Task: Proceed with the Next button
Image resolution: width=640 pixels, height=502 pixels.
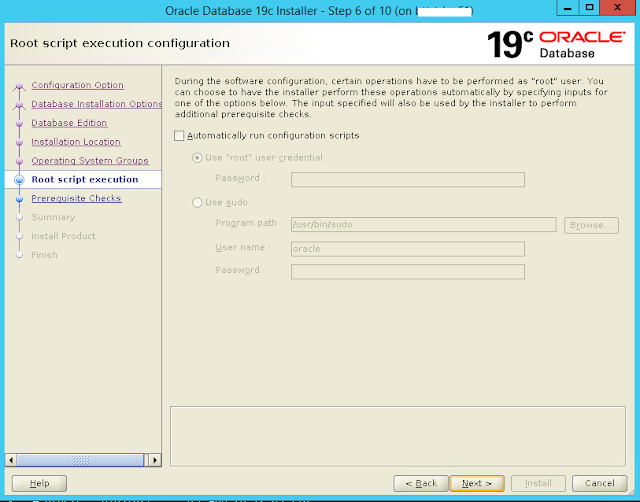Action: coord(477,483)
